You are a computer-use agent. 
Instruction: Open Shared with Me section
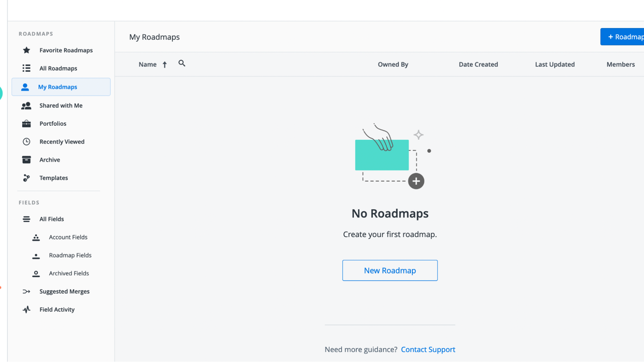(61, 105)
